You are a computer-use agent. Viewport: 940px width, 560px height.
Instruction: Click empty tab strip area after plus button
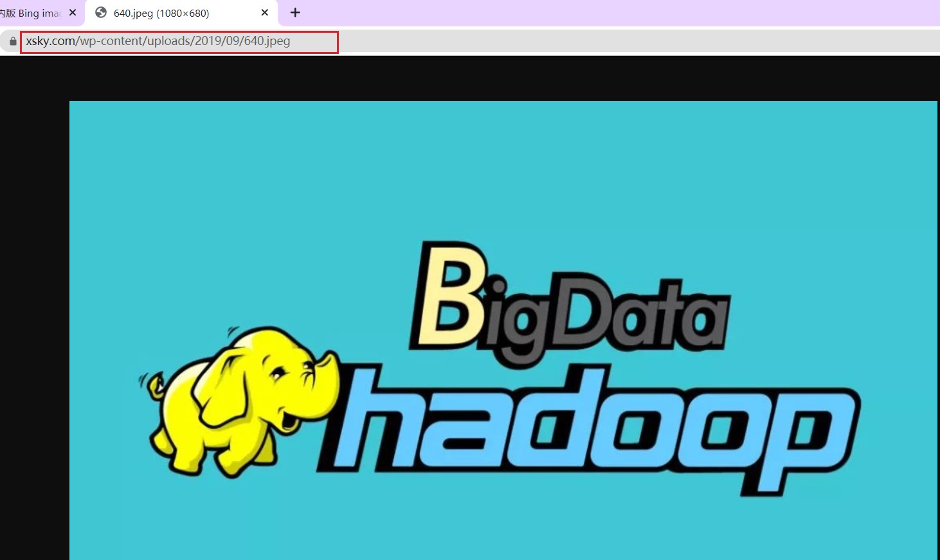click(617, 13)
